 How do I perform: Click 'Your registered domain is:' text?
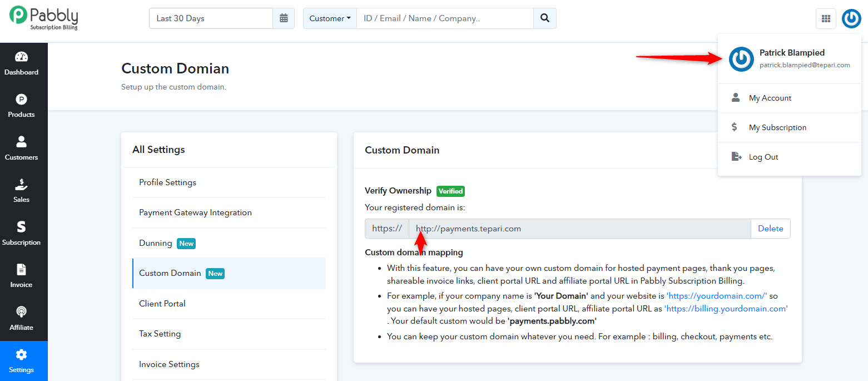415,207
